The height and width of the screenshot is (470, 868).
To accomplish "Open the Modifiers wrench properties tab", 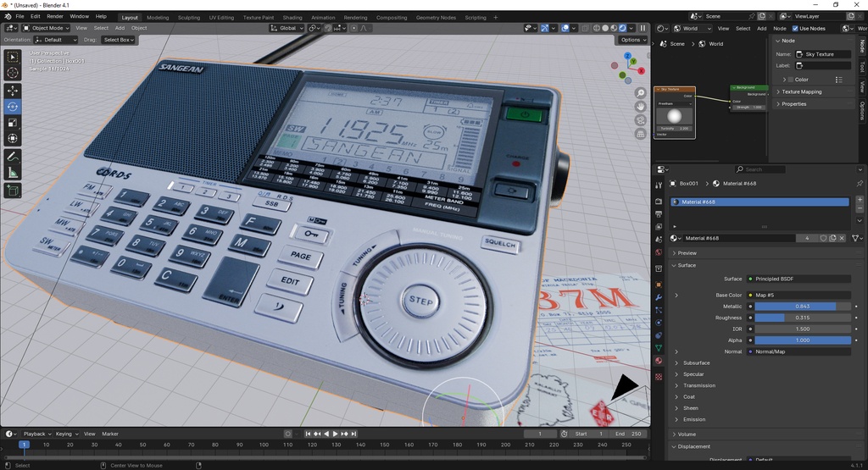I will [x=659, y=297].
